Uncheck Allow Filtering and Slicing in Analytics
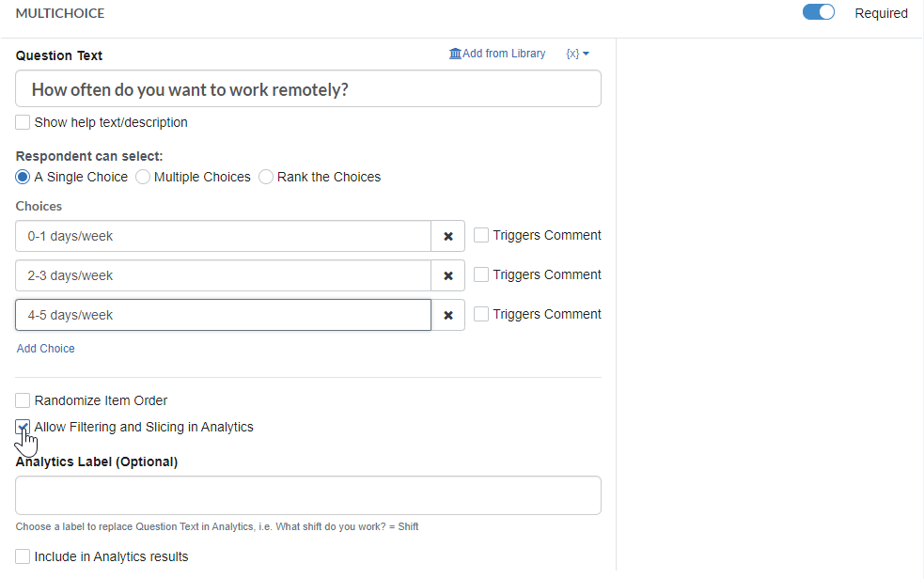 tap(23, 427)
